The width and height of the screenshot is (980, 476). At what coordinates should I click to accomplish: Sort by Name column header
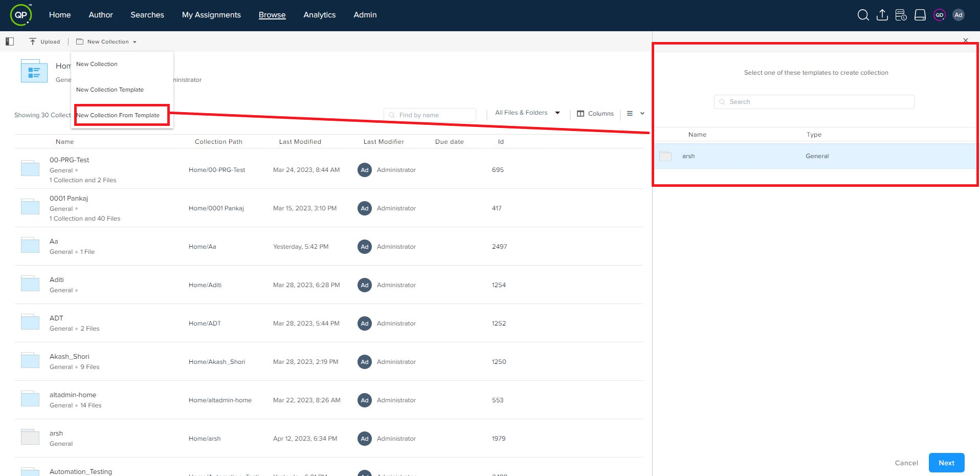[x=64, y=142]
